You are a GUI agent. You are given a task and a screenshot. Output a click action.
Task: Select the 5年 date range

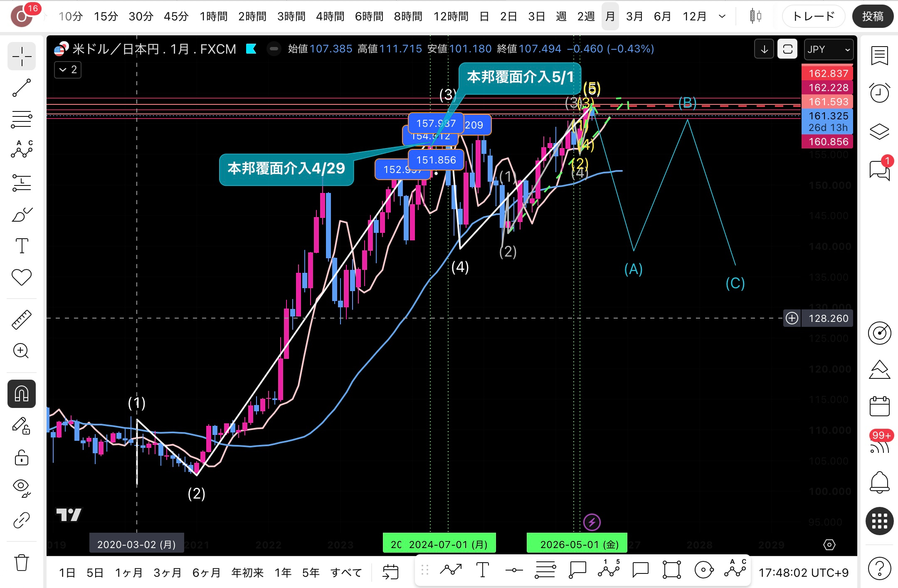(x=311, y=573)
